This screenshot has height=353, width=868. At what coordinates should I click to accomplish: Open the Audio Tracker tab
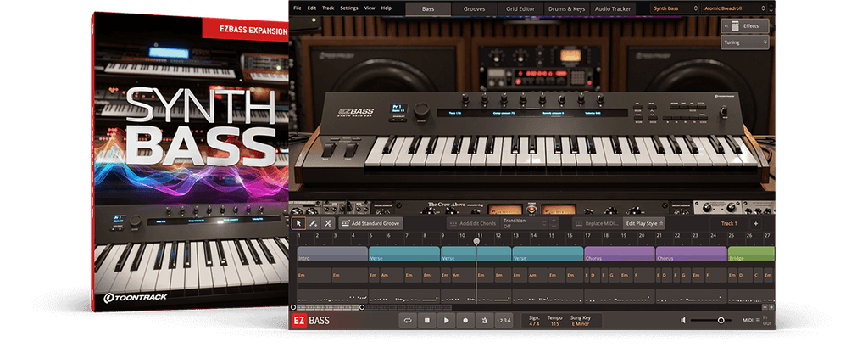(614, 8)
